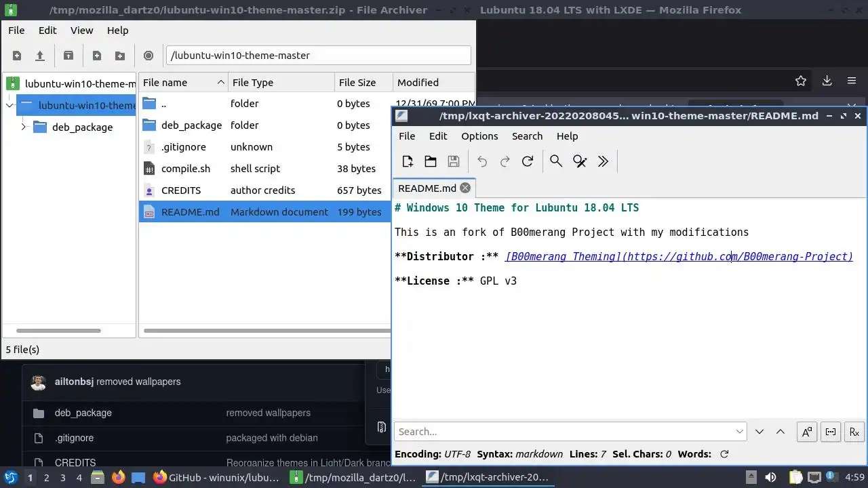Click the Replace icon next to magnifier
The height and width of the screenshot is (488, 868).
pos(580,161)
